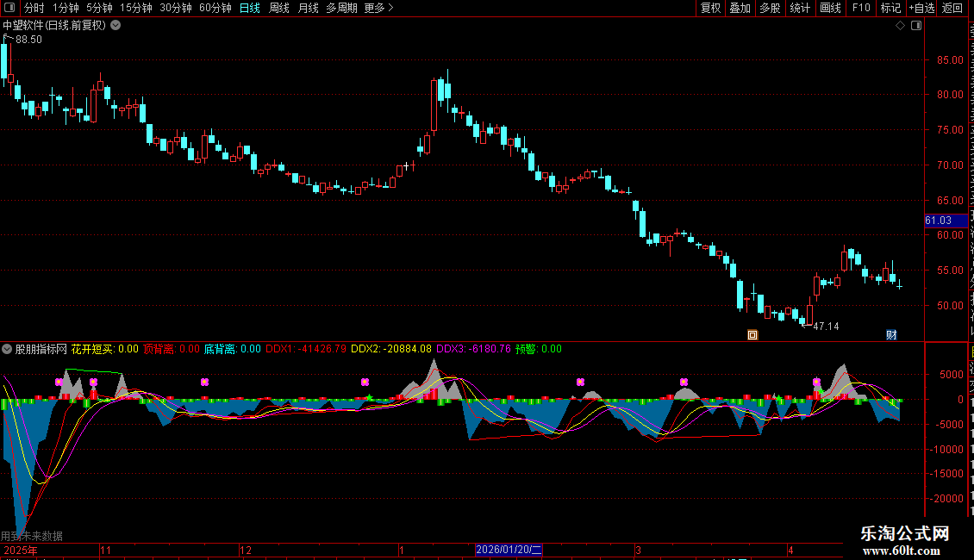Image resolution: width=974 pixels, height=560 pixels.
Task: Select the 日线 daily chart tab
Action: [x=250, y=8]
